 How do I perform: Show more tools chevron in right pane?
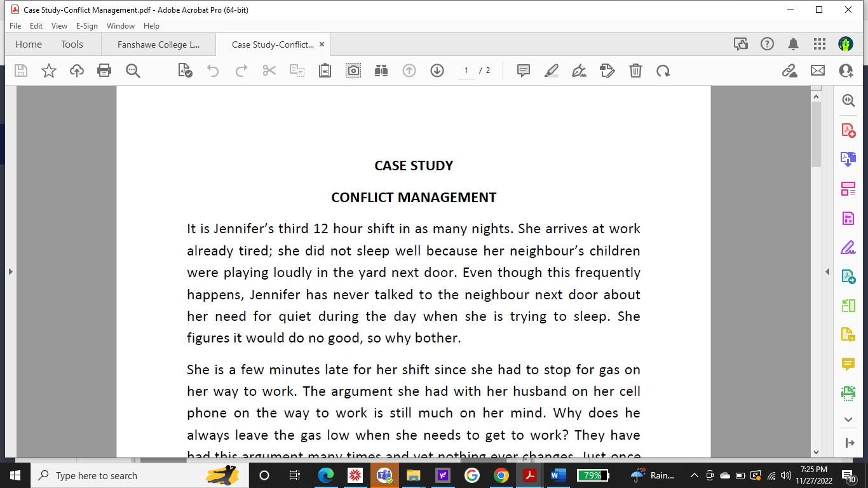click(848, 419)
